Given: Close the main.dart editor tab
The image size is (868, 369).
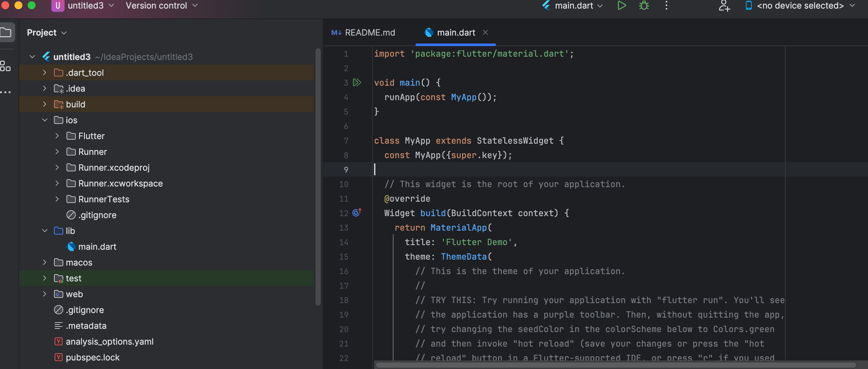Looking at the screenshot, I should click(x=485, y=32).
